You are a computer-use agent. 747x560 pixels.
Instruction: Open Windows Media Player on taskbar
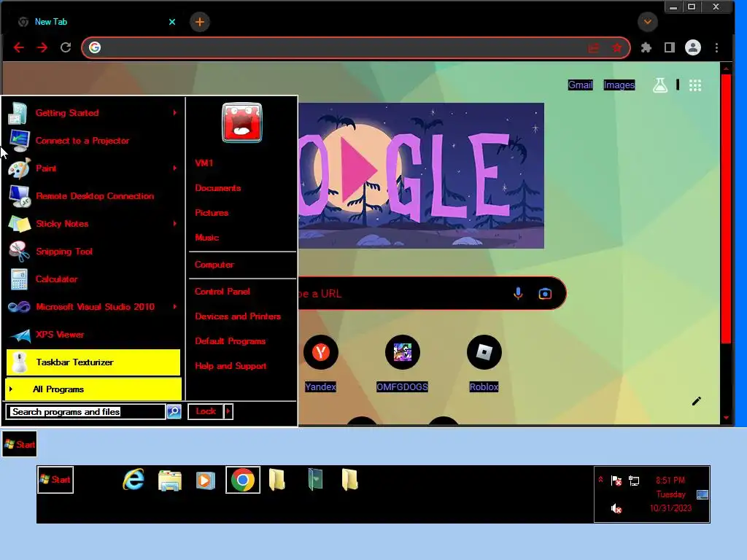[205, 480]
